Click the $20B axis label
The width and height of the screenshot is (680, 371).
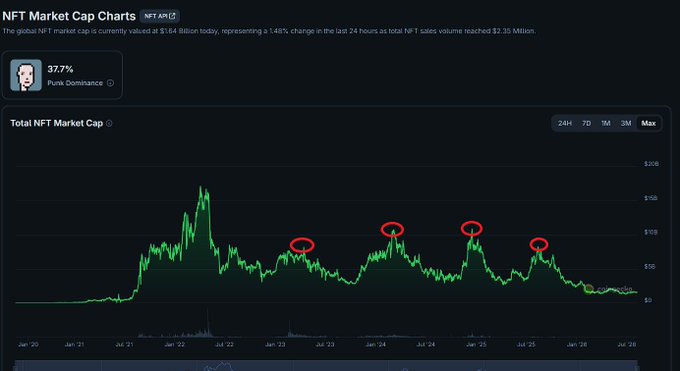(x=651, y=164)
